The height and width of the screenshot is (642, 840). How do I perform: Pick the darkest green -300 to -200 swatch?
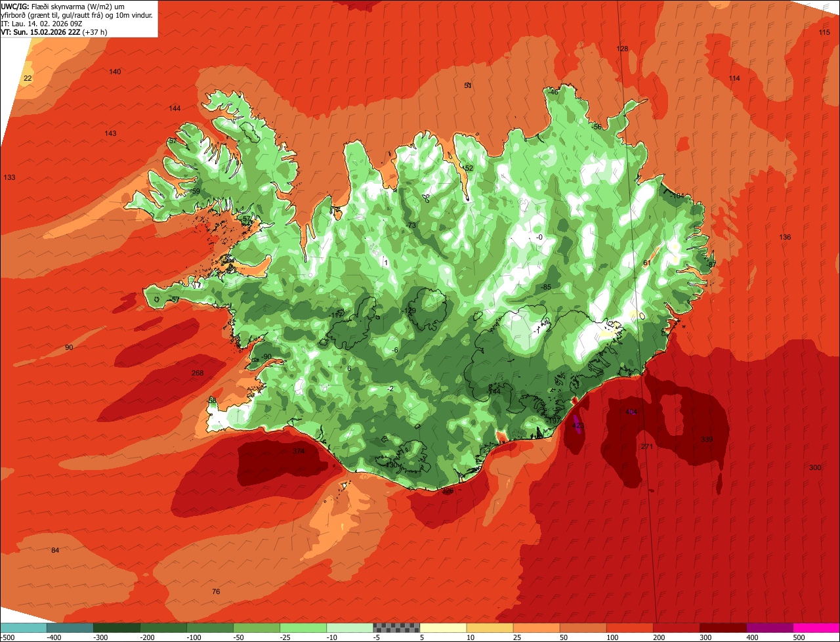tap(116, 628)
